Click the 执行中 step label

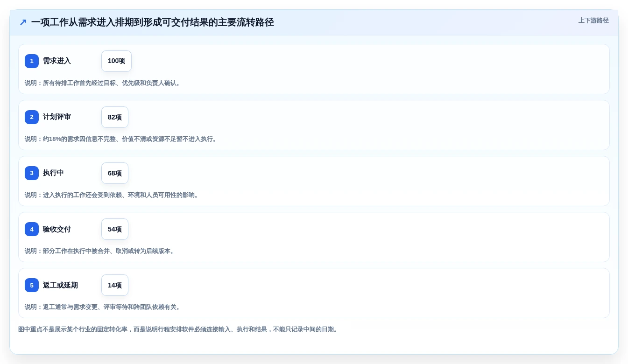pyautogui.click(x=53, y=173)
